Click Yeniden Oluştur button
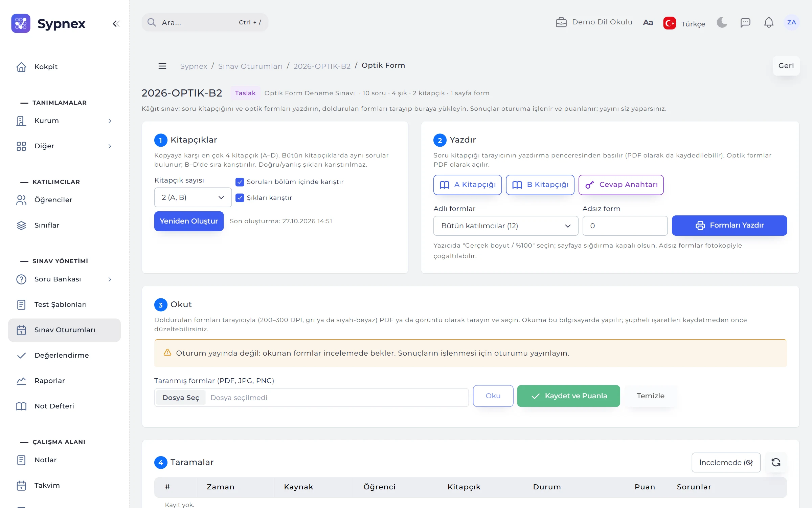The height and width of the screenshot is (508, 812). pos(189,221)
